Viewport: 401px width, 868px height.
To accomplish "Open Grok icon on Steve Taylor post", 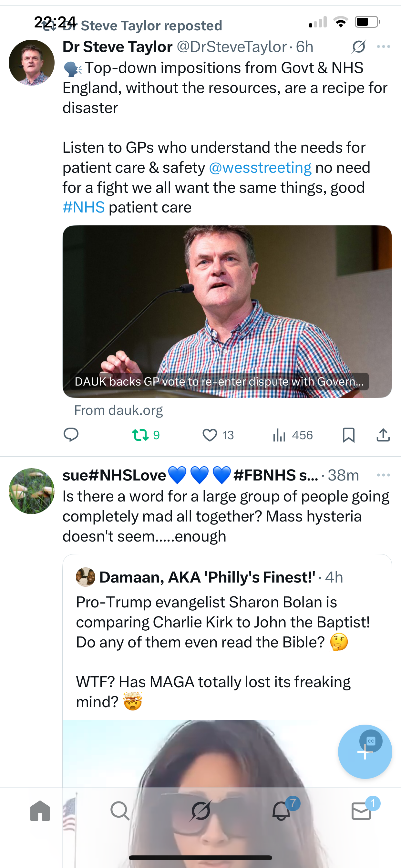I will pyautogui.click(x=358, y=46).
